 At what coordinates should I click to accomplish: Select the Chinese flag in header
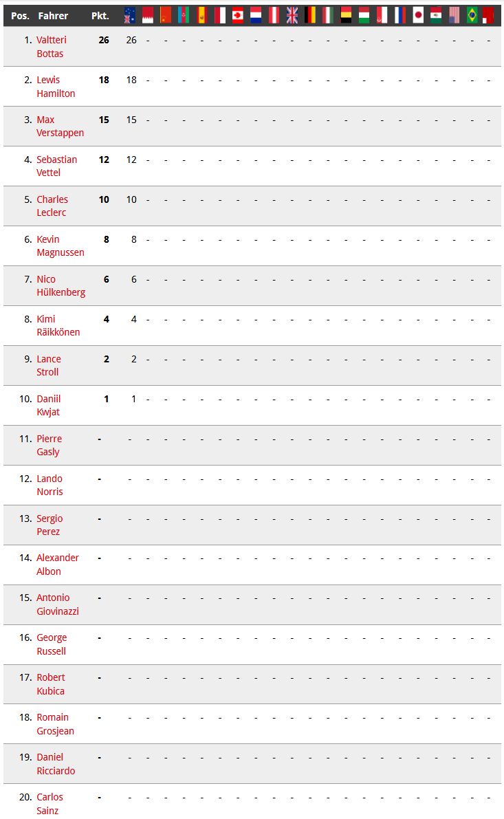pos(166,16)
